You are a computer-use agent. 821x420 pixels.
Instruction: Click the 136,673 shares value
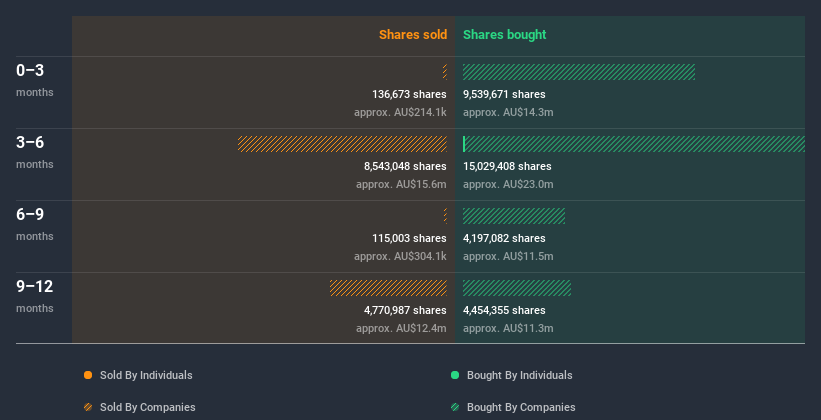coord(409,94)
